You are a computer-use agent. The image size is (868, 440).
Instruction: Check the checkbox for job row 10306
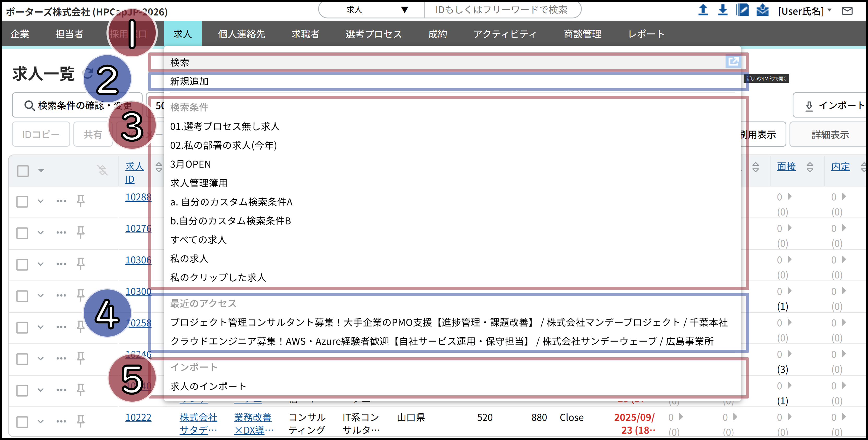(22, 264)
